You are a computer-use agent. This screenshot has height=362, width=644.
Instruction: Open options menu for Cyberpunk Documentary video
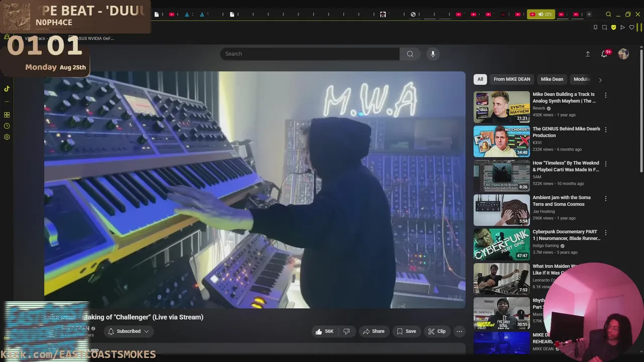coord(606,233)
